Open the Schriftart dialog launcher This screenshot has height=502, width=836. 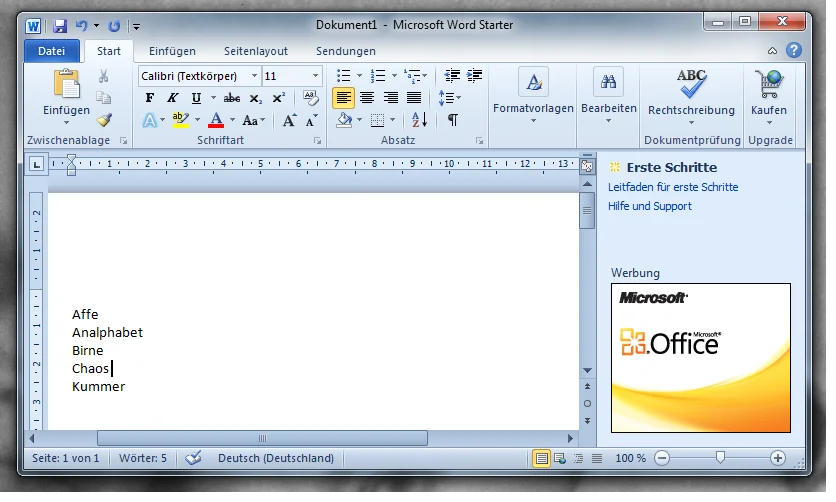tap(318, 141)
